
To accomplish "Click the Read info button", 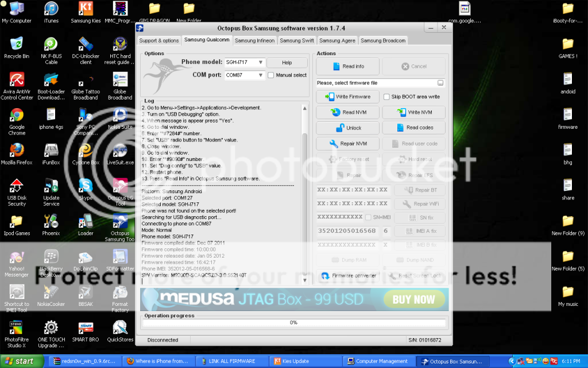I will click(x=347, y=67).
